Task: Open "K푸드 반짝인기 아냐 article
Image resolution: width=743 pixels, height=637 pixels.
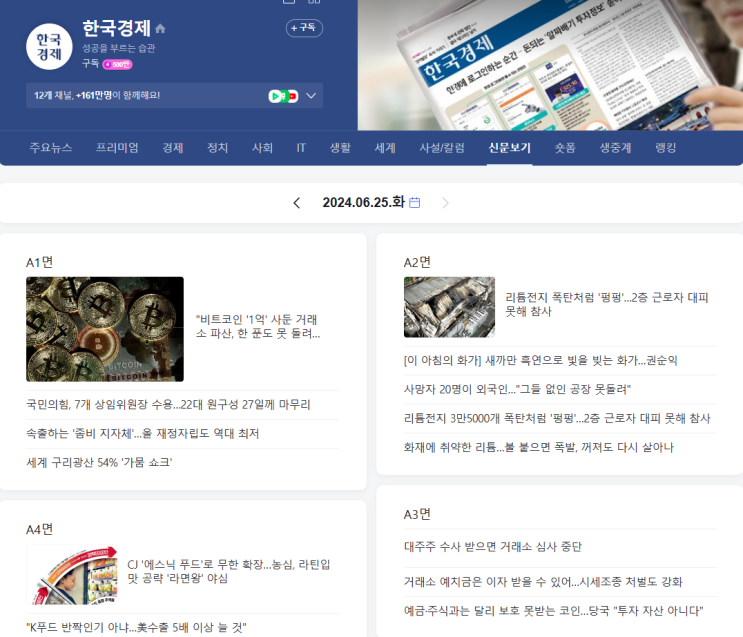Action: click(136, 628)
